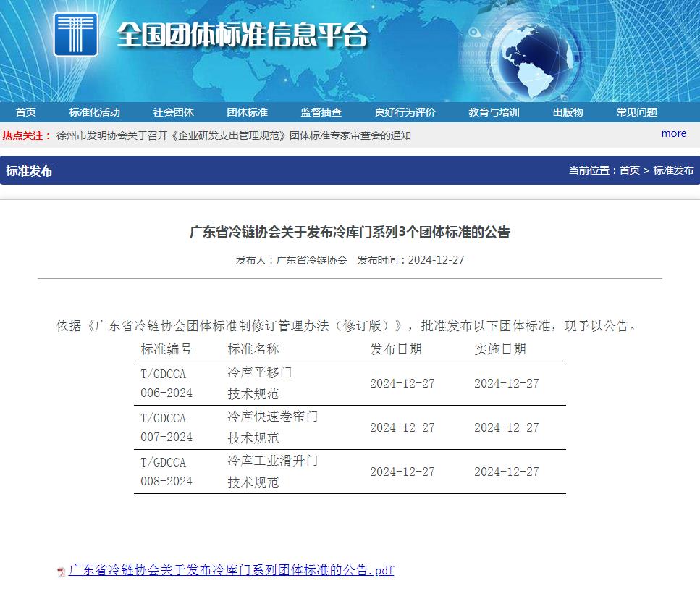The height and width of the screenshot is (594, 700).
Task: Go to 社会团体 in the navigation bar
Action: point(173,112)
